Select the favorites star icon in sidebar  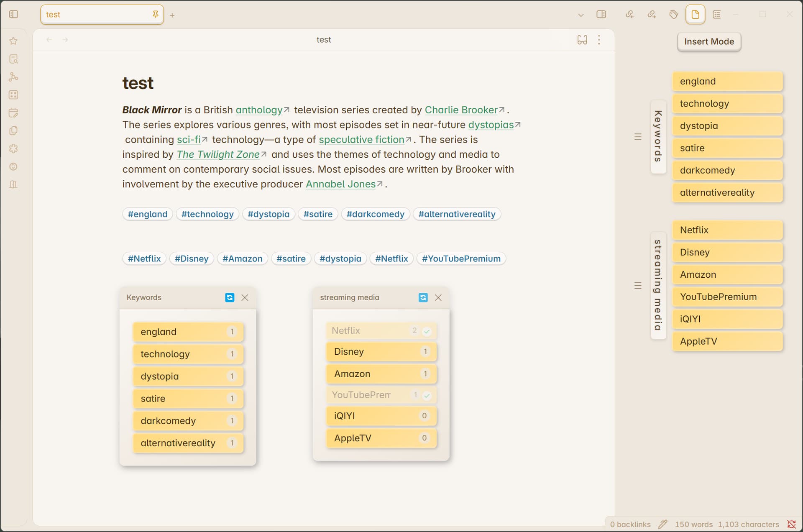(14, 41)
